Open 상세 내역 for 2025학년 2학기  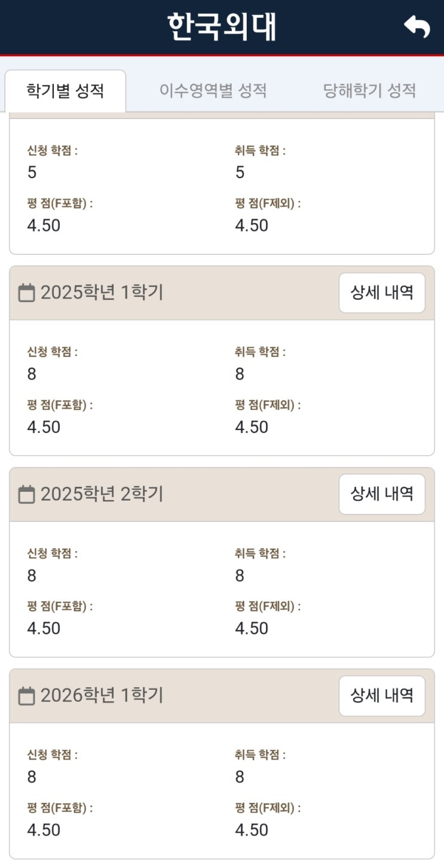coord(382,494)
